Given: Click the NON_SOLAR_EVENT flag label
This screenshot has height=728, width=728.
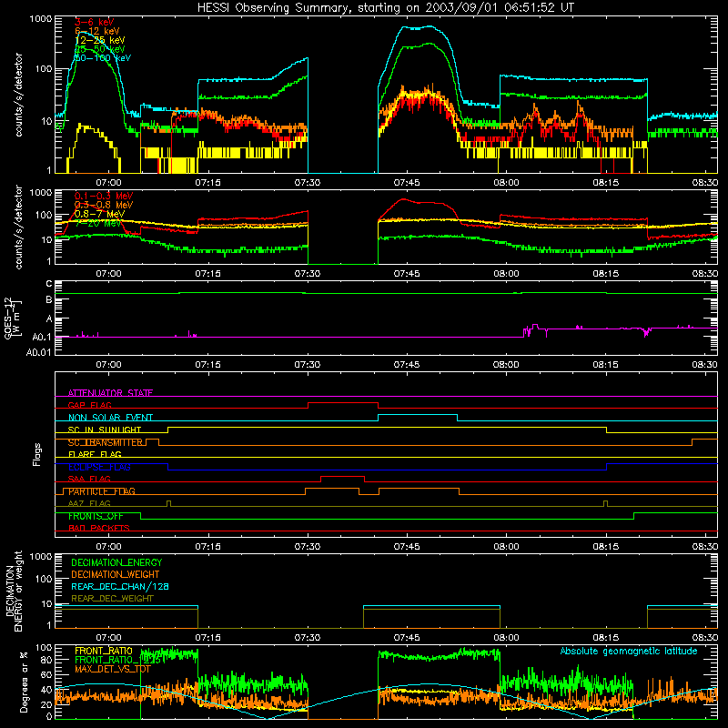Looking at the screenshot, I should click(x=110, y=418).
